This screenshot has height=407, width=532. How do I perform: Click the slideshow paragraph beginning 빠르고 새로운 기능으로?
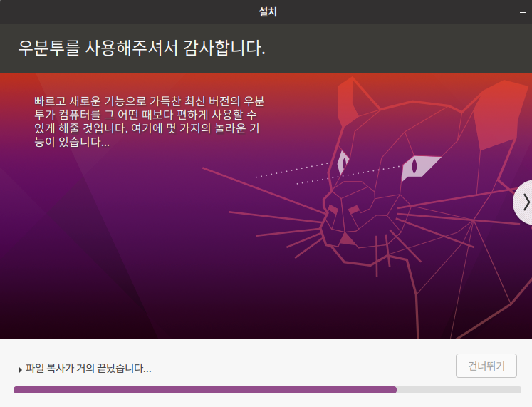point(150,121)
